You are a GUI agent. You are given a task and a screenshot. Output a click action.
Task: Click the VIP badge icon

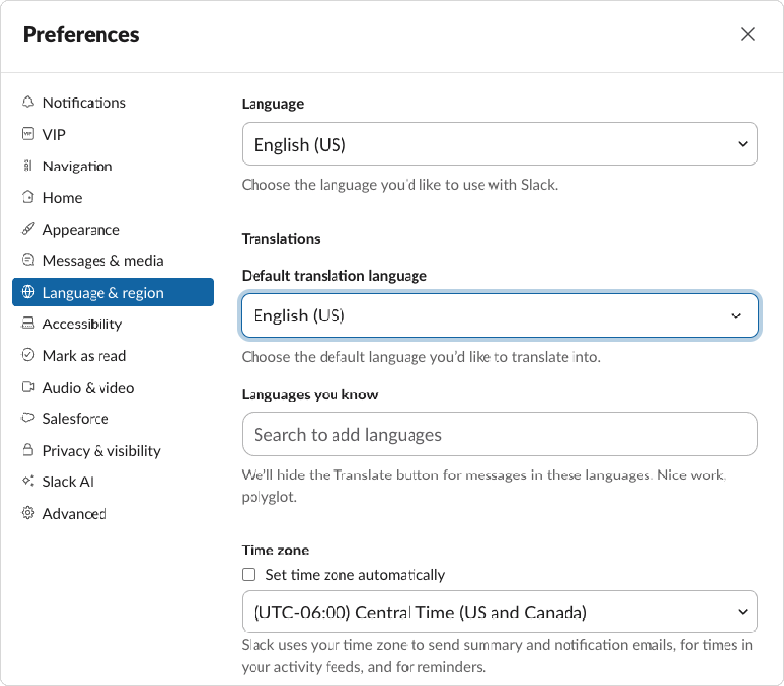click(27, 134)
